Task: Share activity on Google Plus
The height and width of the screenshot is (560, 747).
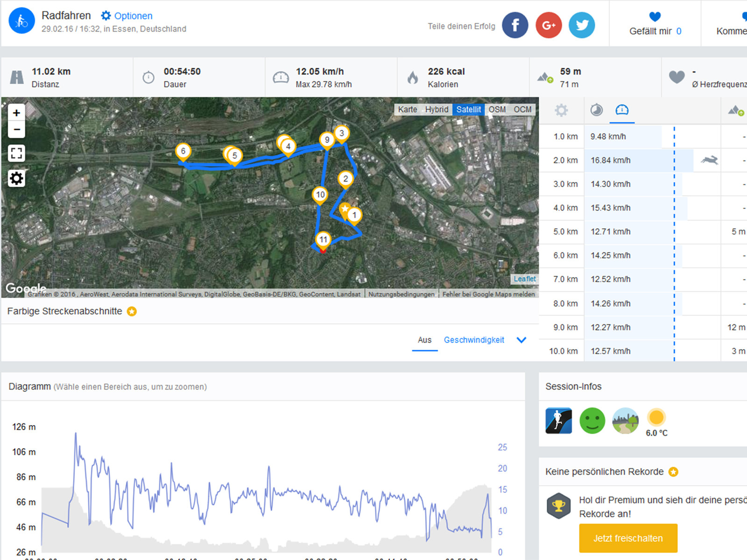Action: (549, 25)
